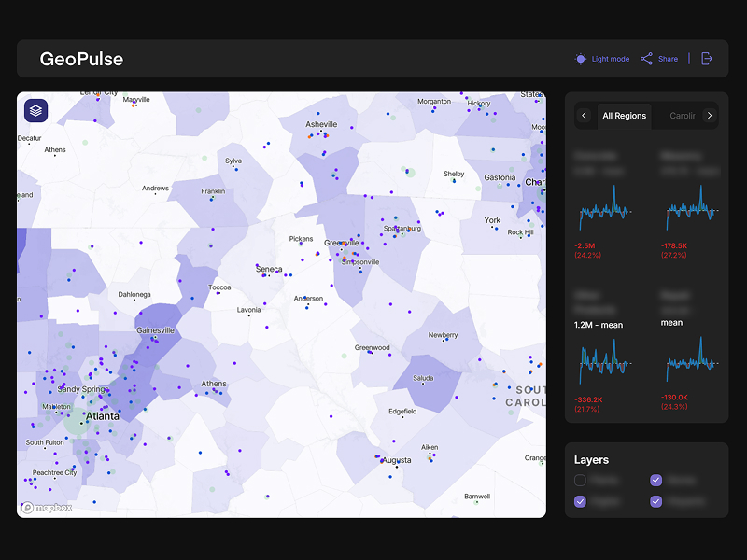Click the layers stack icon on the map
The image size is (747, 560).
pyautogui.click(x=35, y=109)
